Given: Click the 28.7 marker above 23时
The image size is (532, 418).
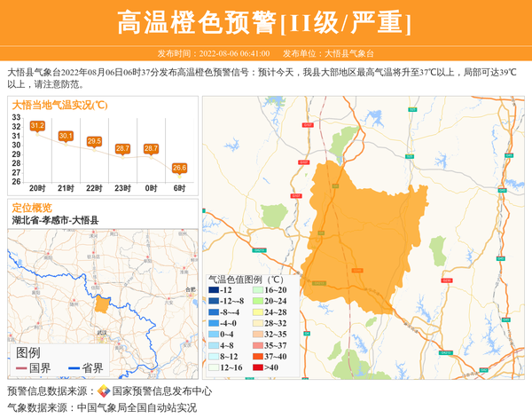Looking at the screenshot, I should [122, 148].
